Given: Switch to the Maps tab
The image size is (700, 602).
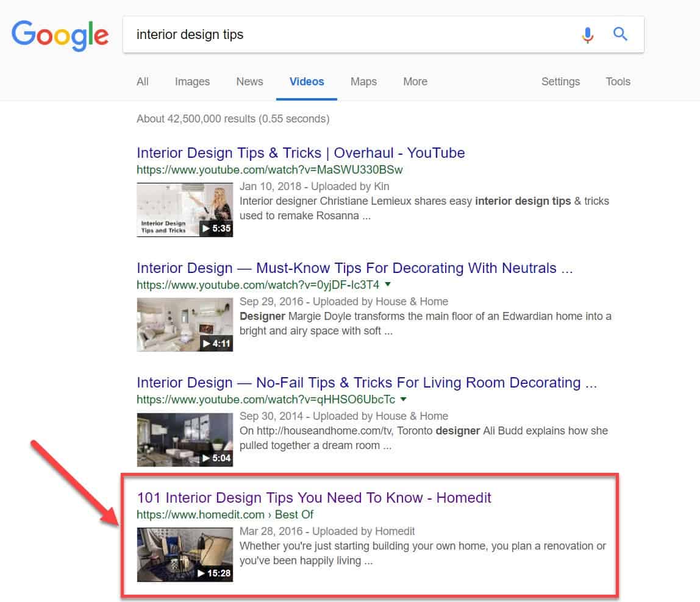Looking at the screenshot, I should [x=363, y=82].
